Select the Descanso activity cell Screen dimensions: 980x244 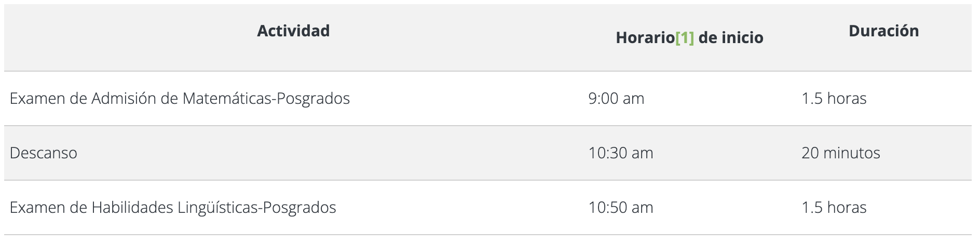click(x=44, y=153)
